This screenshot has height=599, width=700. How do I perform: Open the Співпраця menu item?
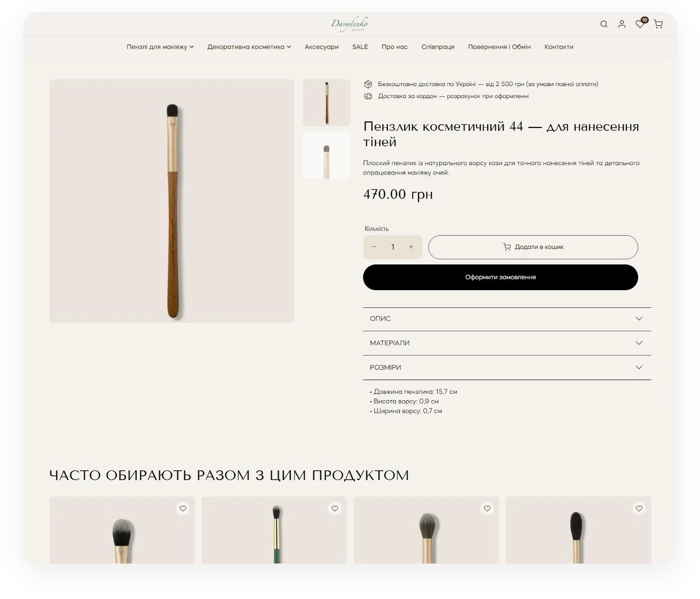(438, 47)
